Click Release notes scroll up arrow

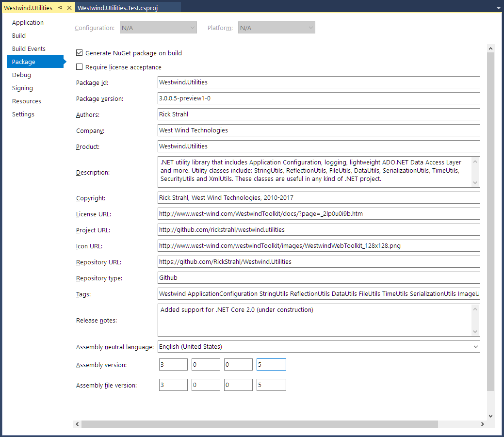475,309
